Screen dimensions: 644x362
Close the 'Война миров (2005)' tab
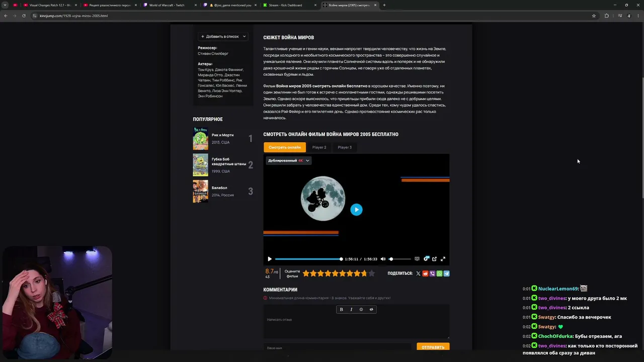(375, 5)
